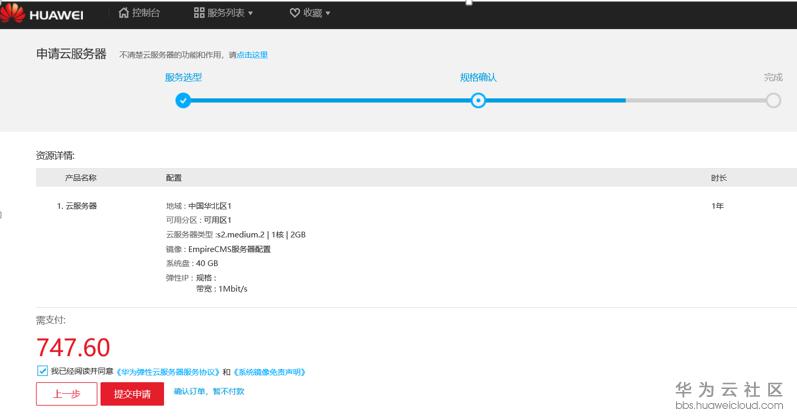This screenshot has height=420, width=797.
Task: Click the 时长 column header
Action: pyautogui.click(x=719, y=177)
